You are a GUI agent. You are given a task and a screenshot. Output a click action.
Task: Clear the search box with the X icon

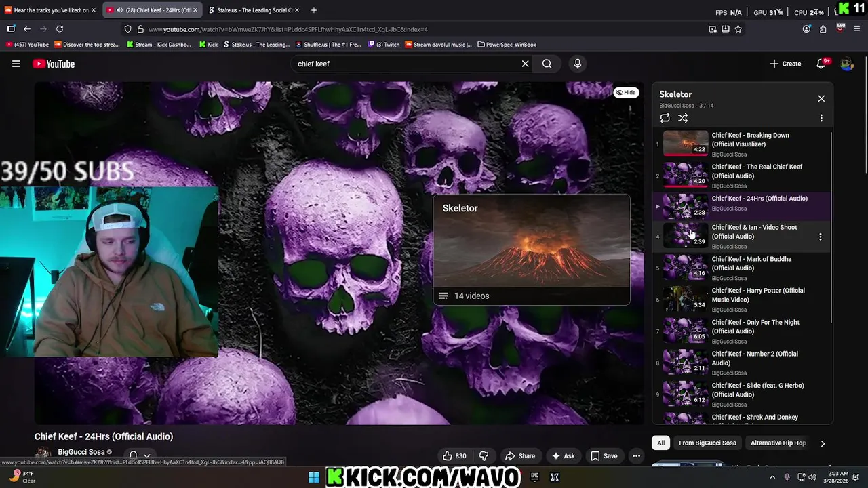coord(525,64)
